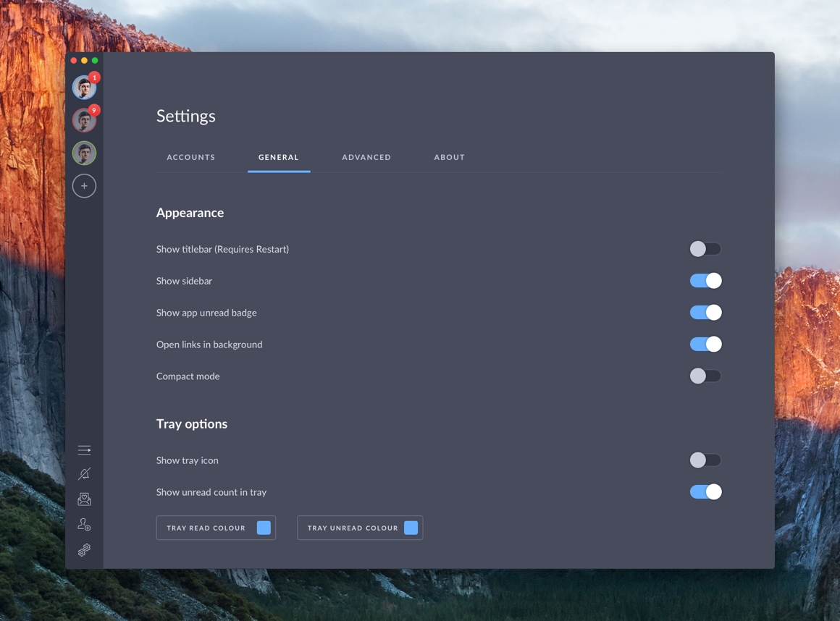Open settings with the gears icon
The height and width of the screenshot is (621, 840).
(84, 550)
